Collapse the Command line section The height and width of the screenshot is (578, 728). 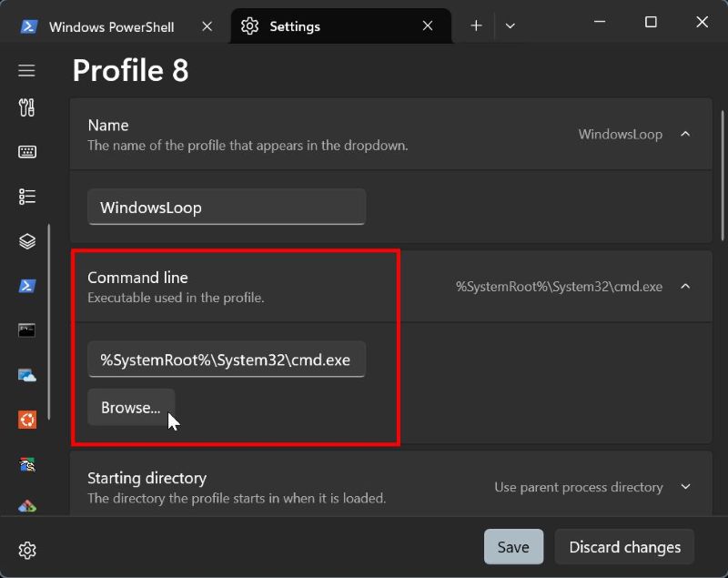tap(685, 287)
